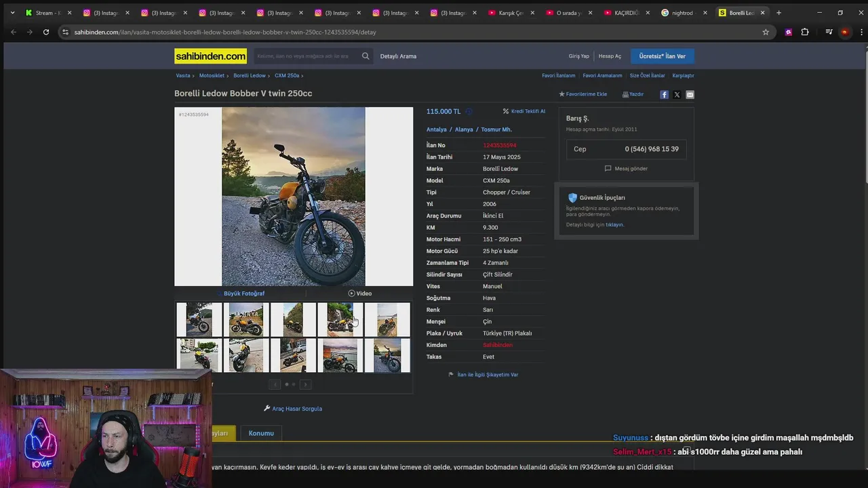Switch to the Stream Kick tab
This screenshot has width=868, height=488.
[x=47, y=13]
